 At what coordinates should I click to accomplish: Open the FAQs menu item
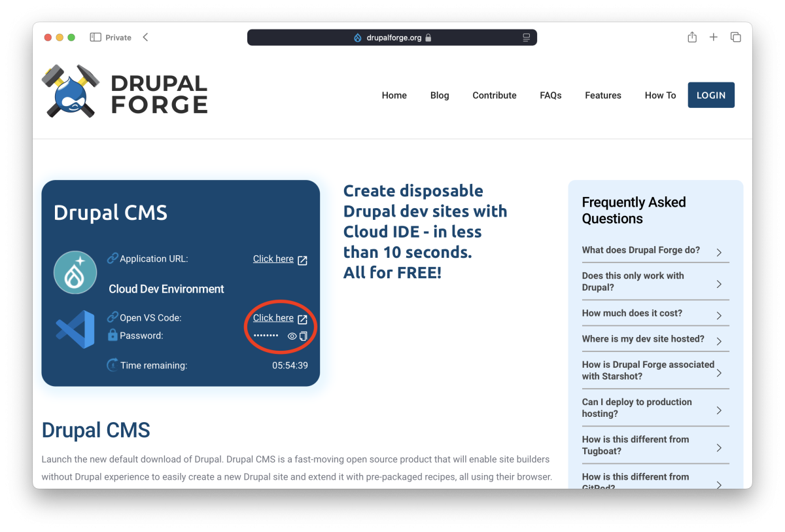(x=551, y=96)
